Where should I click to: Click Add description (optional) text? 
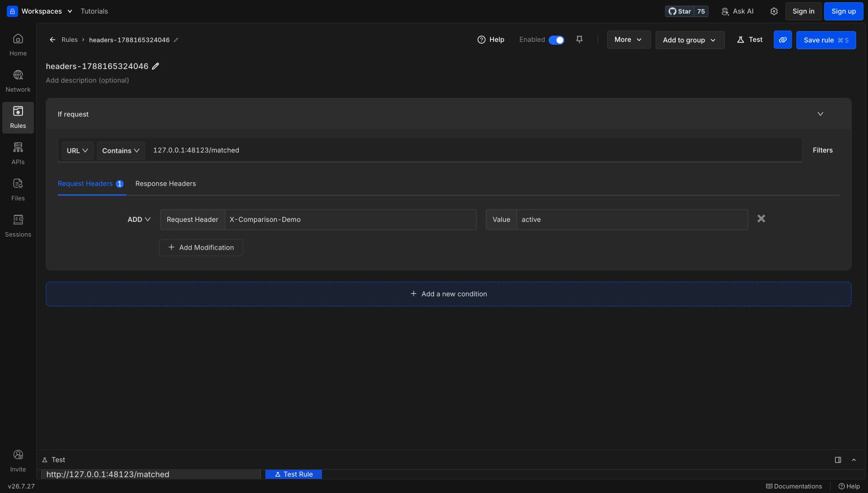click(87, 80)
